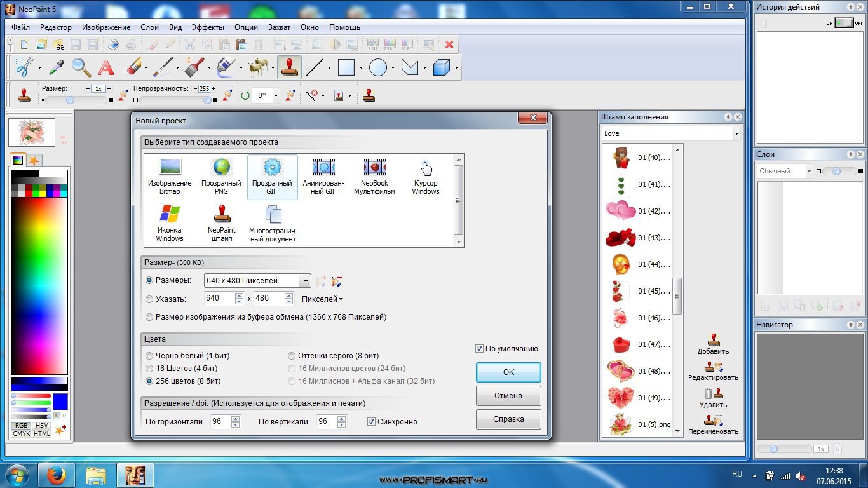Open the rotation angle 0° dropdown

(x=276, y=96)
